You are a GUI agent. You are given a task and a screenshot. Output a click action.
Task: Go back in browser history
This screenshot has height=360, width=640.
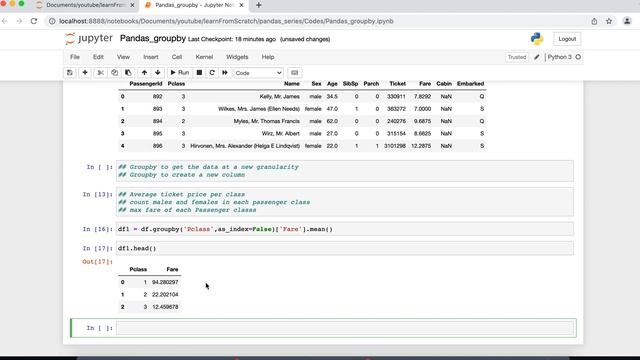pyautogui.click(x=5, y=21)
